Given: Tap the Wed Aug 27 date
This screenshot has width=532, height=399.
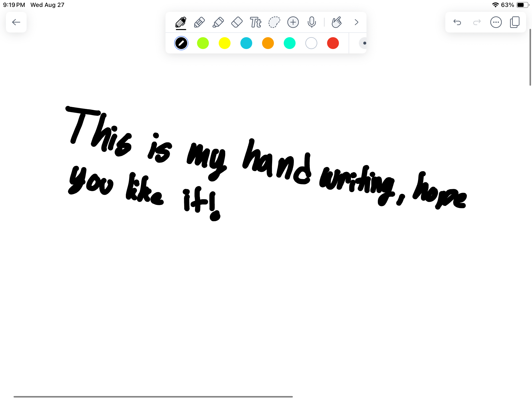Looking at the screenshot, I should (x=47, y=5).
